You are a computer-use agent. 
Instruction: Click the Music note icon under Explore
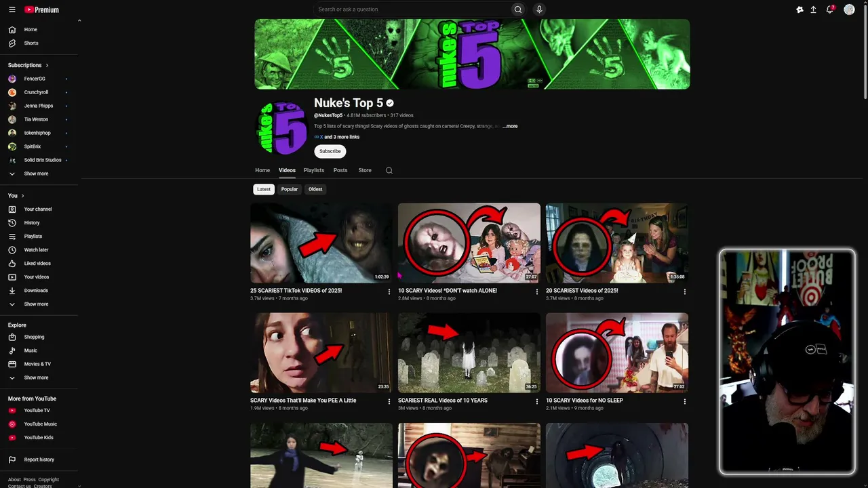[12, 350]
